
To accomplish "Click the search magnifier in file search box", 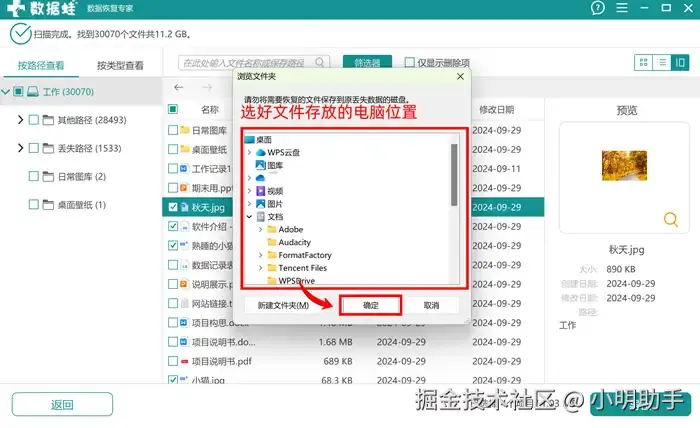I will click(320, 62).
